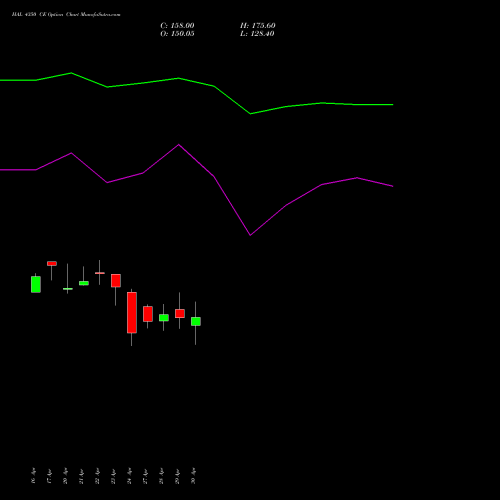Click the large green candlestick for 16 Apr
The width and height of the screenshot is (500, 500).
pyautogui.click(x=36, y=284)
